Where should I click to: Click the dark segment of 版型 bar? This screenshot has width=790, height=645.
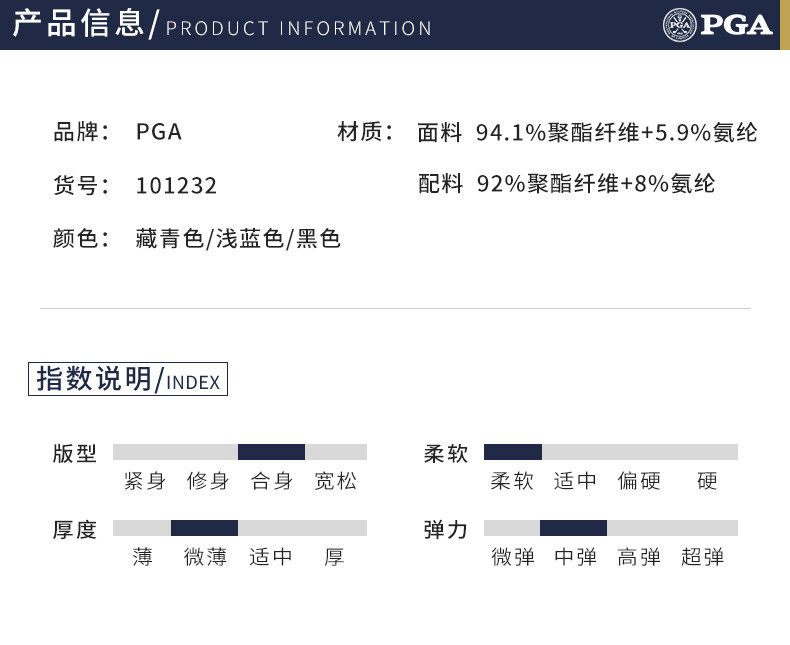271,452
